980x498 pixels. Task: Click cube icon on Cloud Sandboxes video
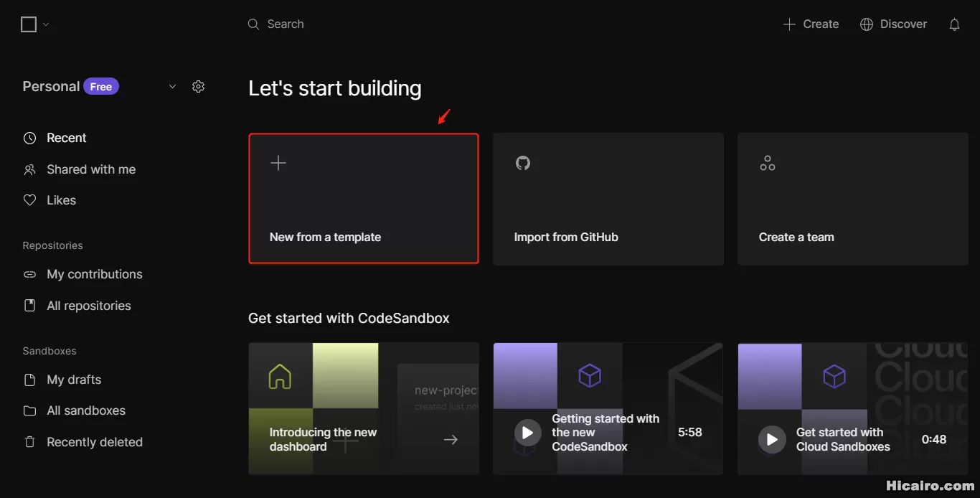click(834, 375)
